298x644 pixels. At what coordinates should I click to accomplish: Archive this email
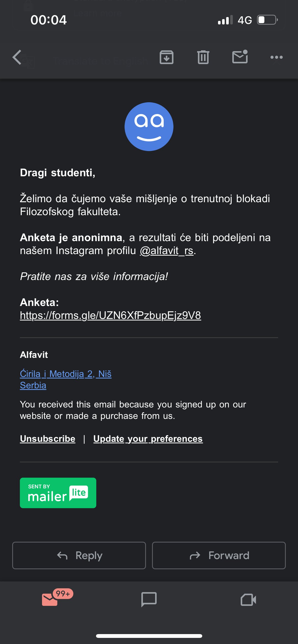(167, 57)
